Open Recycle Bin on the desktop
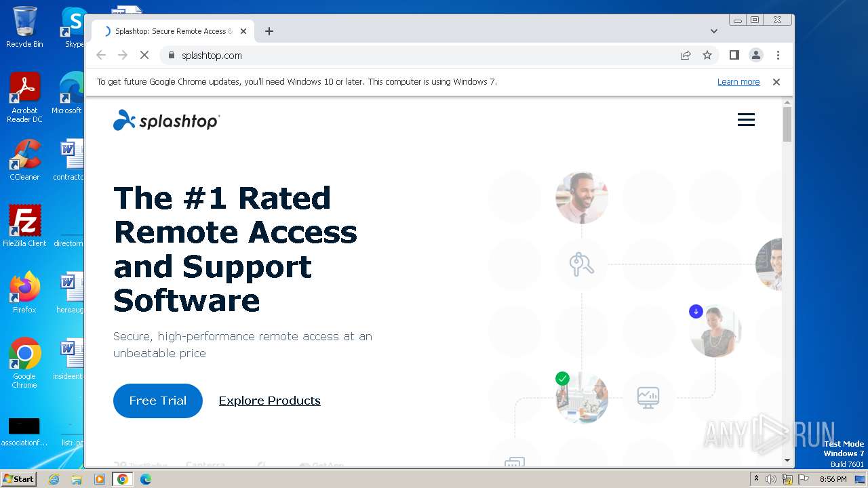This screenshot has height=488, width=868. pyautogui.click(x=24, y=27)
